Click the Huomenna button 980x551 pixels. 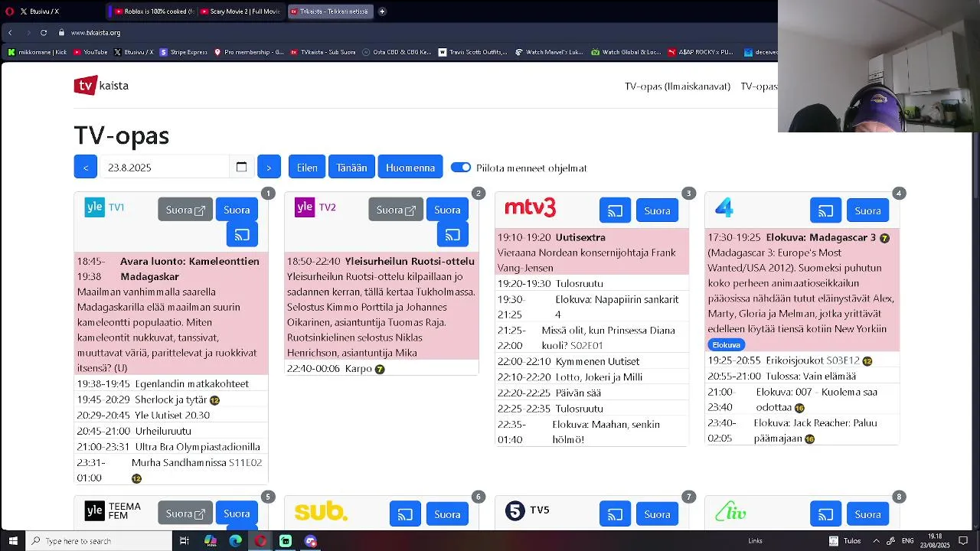[410, 167]
